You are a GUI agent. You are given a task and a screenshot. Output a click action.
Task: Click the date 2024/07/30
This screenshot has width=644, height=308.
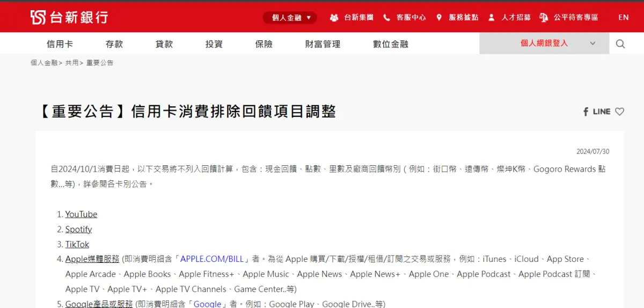tap(593, 152)
